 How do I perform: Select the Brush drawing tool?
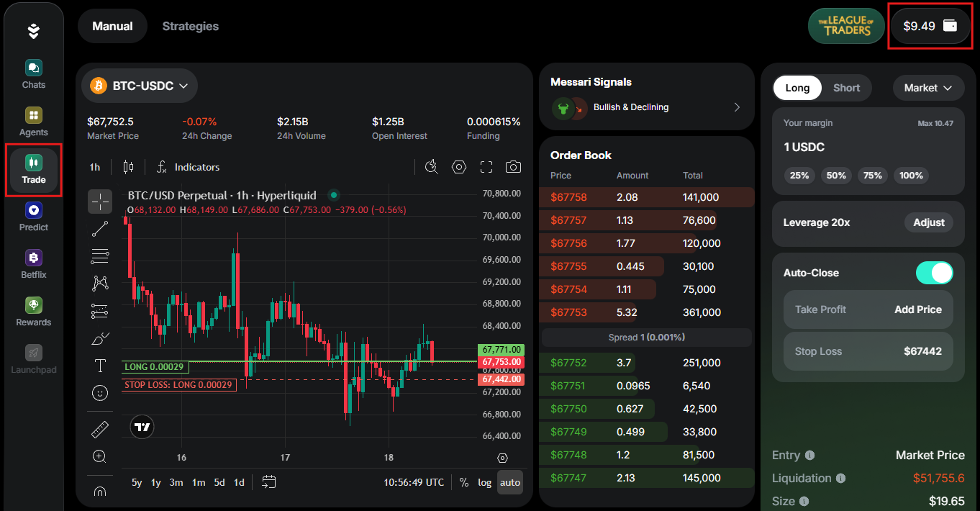click(x=100, y=338)
